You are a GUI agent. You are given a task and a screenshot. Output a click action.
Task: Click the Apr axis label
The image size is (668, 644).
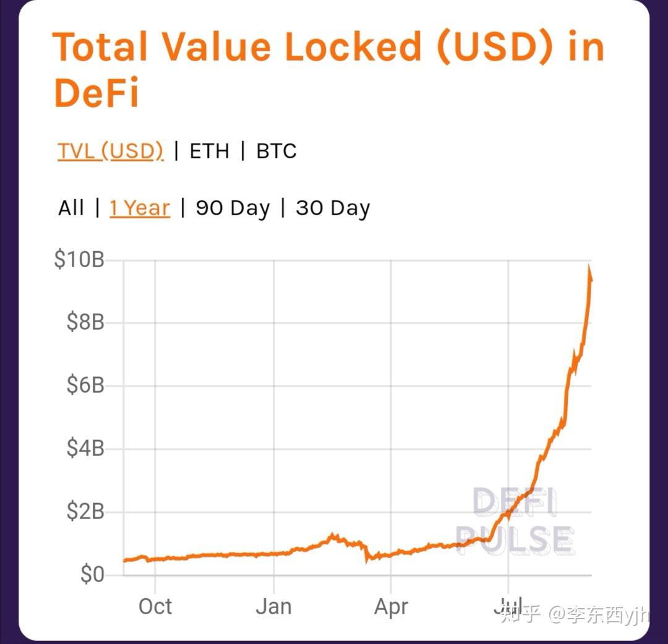coord(391,606)
